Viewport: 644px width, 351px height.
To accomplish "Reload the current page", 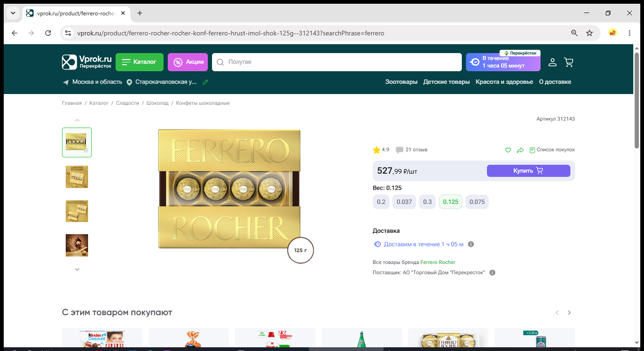I will tap(48, 33).
